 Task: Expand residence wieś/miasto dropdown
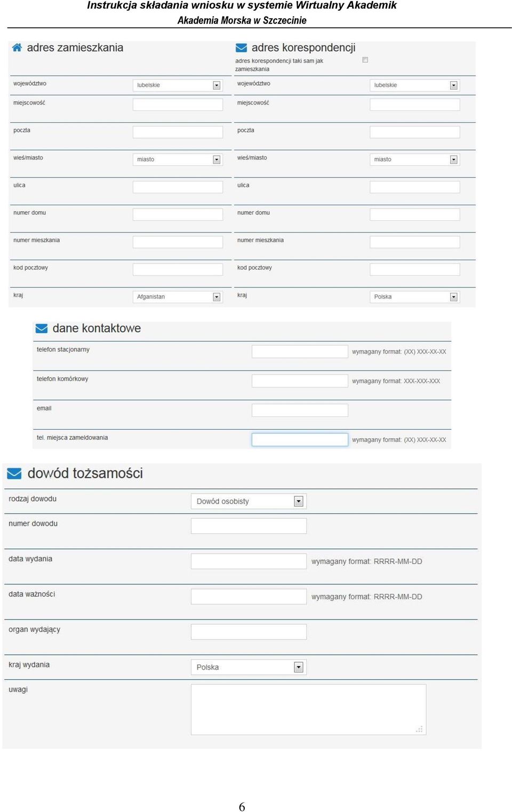(x=178, y=159)
